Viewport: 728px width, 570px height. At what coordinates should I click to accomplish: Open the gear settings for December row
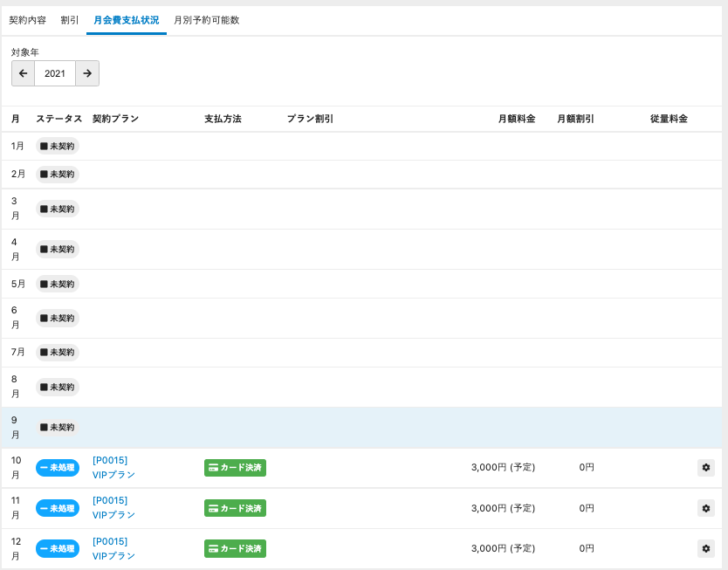coord(706,548)
